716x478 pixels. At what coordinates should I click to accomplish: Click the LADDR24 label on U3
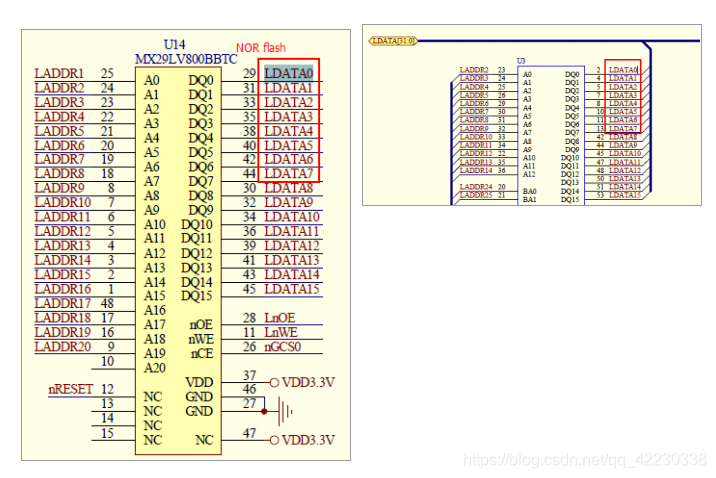(476, 187)
